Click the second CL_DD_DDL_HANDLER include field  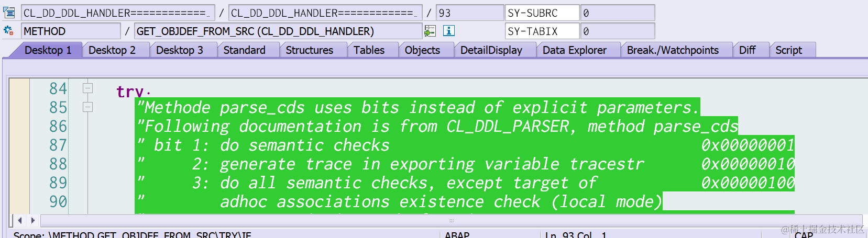[x=325, y=13]
